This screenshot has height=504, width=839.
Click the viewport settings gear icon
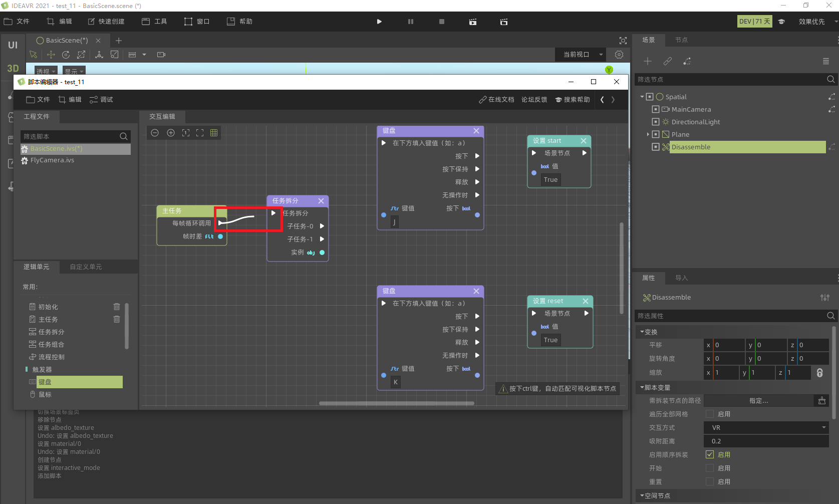click(x=619, y=55)
